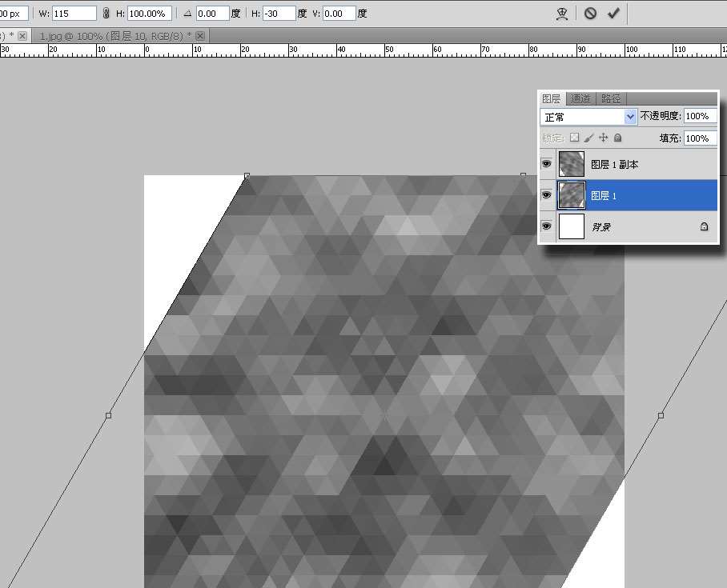Image resolution: width=727 pixels, height=588 pixels.
Task: Click the 填充 fill value field
Action: (x=699, y=138)
